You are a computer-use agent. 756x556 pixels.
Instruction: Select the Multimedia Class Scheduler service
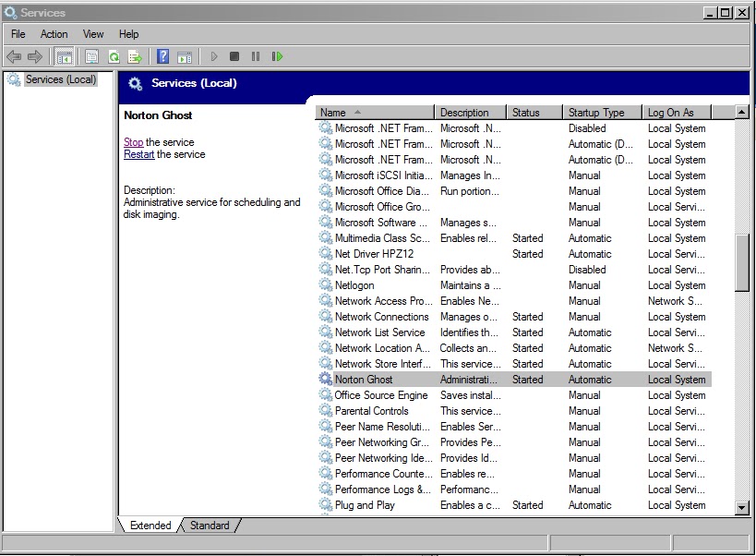click(x=514, y=237)
